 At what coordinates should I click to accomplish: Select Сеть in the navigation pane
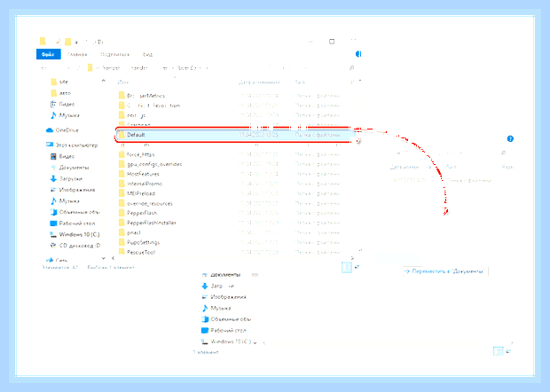coord(57,260)
